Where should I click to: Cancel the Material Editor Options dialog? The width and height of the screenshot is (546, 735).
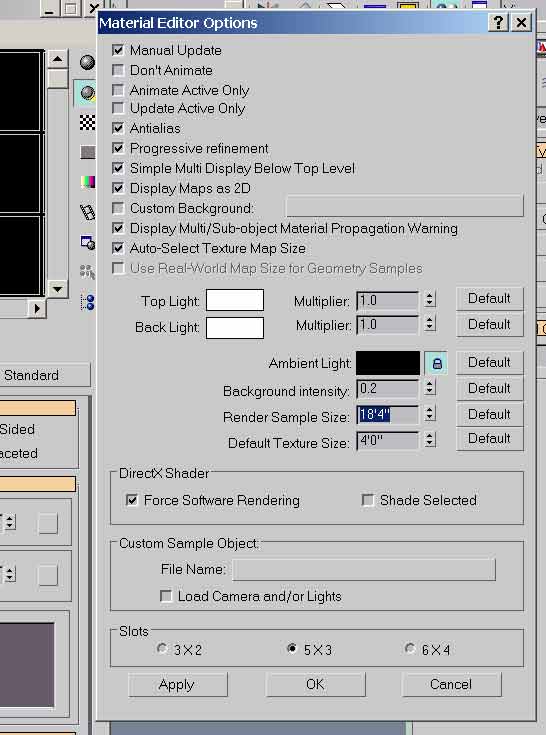(x=451, y=684)
